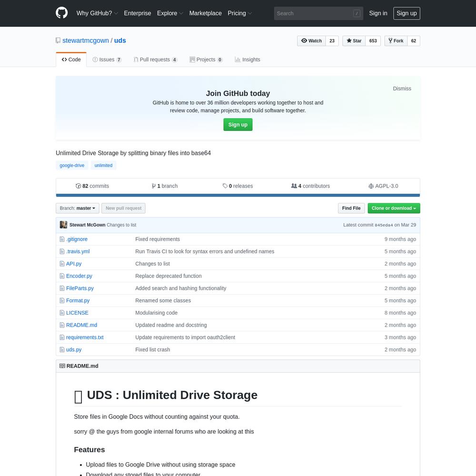
Task: View the 4 contributors link
Action: coord(310,186)
